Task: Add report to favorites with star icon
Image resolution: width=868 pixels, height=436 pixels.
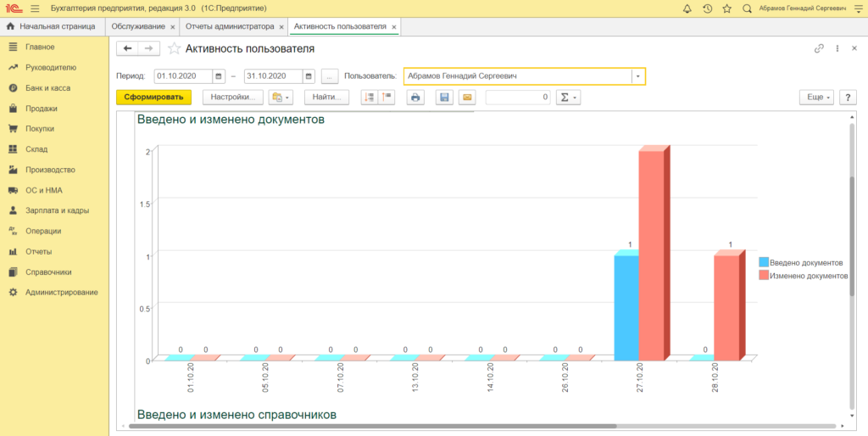Action: tap(174, 49)
